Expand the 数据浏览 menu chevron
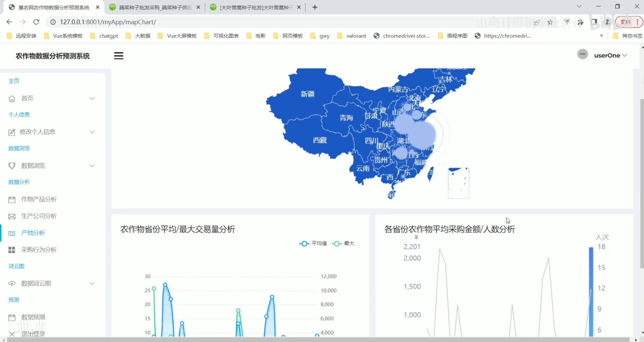644x342 pixels. click(92, 166)
